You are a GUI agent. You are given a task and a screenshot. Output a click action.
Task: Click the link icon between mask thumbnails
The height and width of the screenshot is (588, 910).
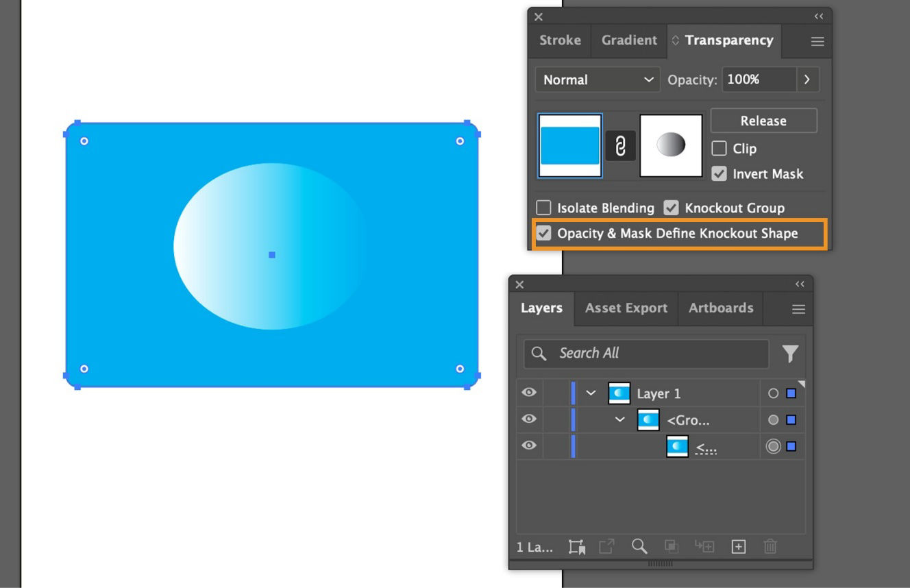(620, 145)
